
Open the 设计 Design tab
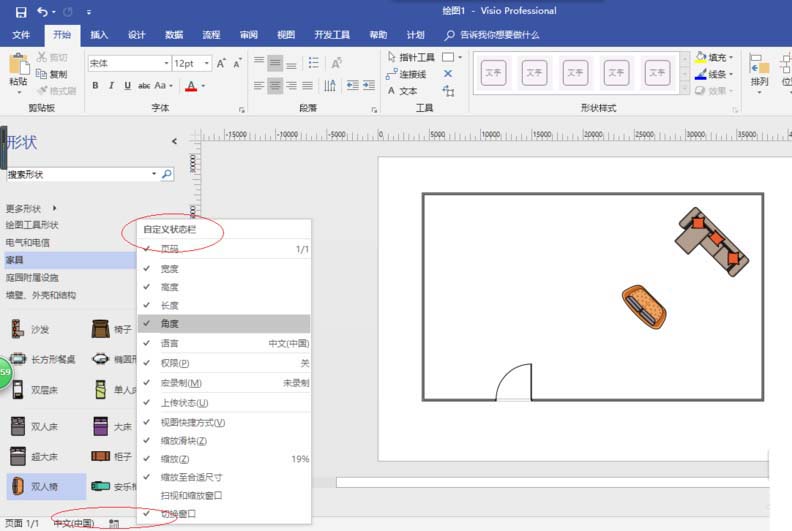[x=136, y=35]
